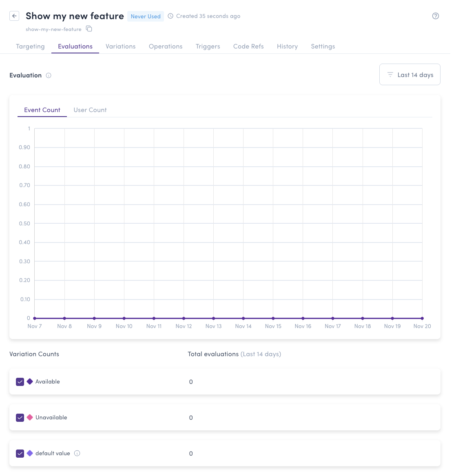Viewport: 456px width, 476px height.
Task: Select the Settings tab
Action: [x=323, y=46]
